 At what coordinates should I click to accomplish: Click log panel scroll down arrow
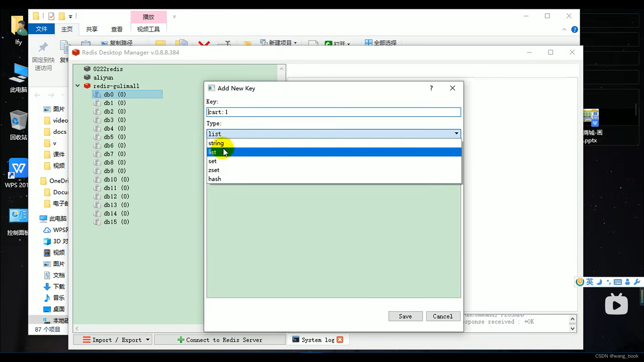coord(573,329)
